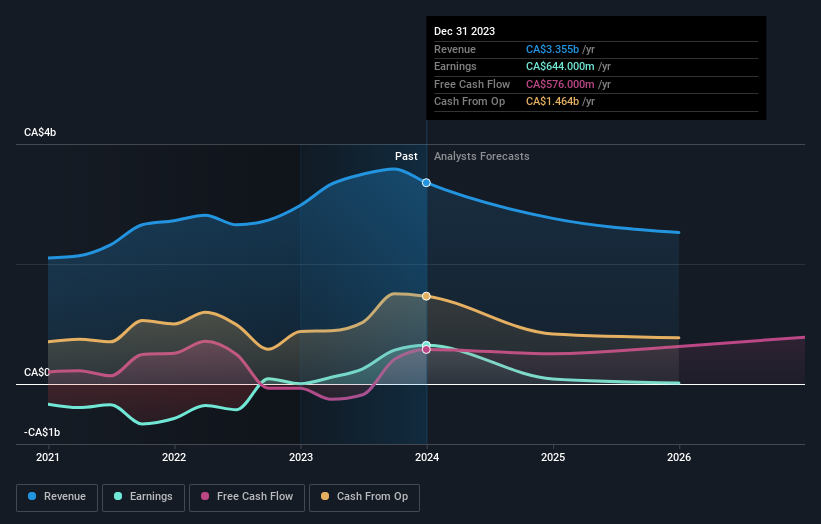The width and height of the screenshot is (821, 524).
Task: Toggle the Cash From Op legend button
Action: [x=364, y=497]
